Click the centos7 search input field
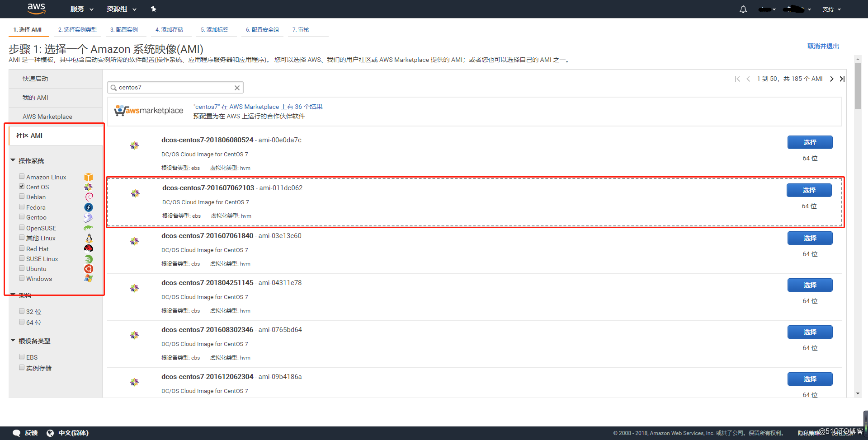Image resolution: width=868 pixels, height=440 pixels. pyautogui.click(x=175, y=88)
